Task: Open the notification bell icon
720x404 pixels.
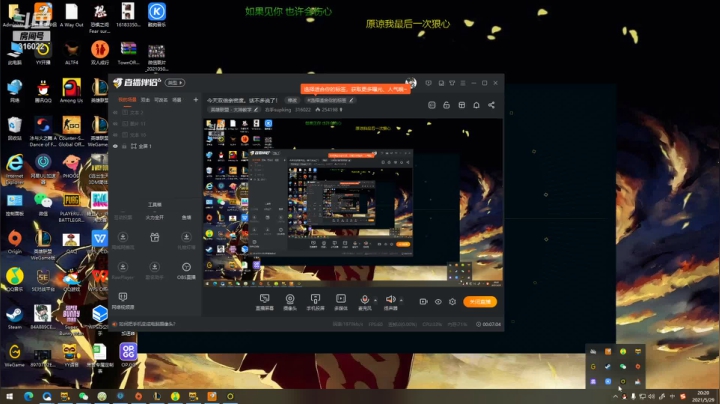Action: 476,105
